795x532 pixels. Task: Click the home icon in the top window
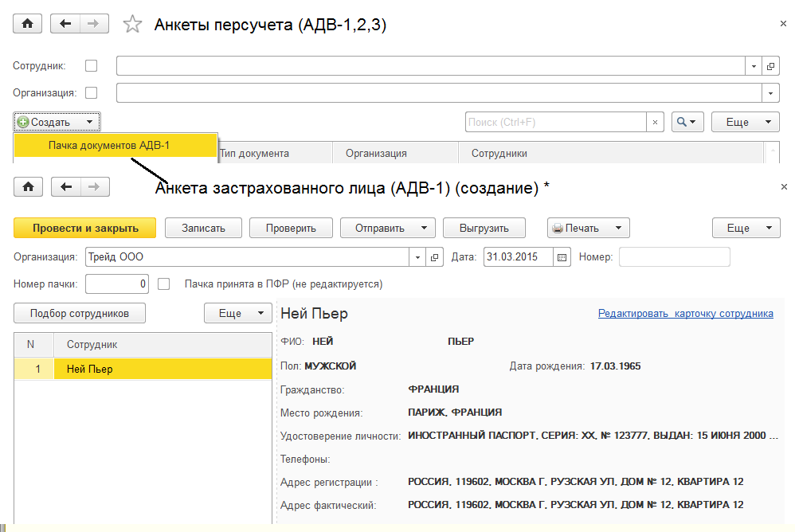[28, 24]
